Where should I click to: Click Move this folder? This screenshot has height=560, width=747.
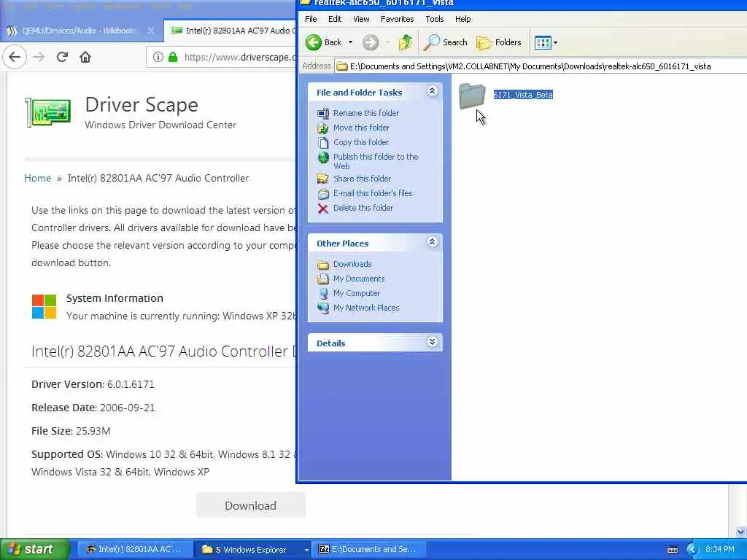tap(361, 128)
